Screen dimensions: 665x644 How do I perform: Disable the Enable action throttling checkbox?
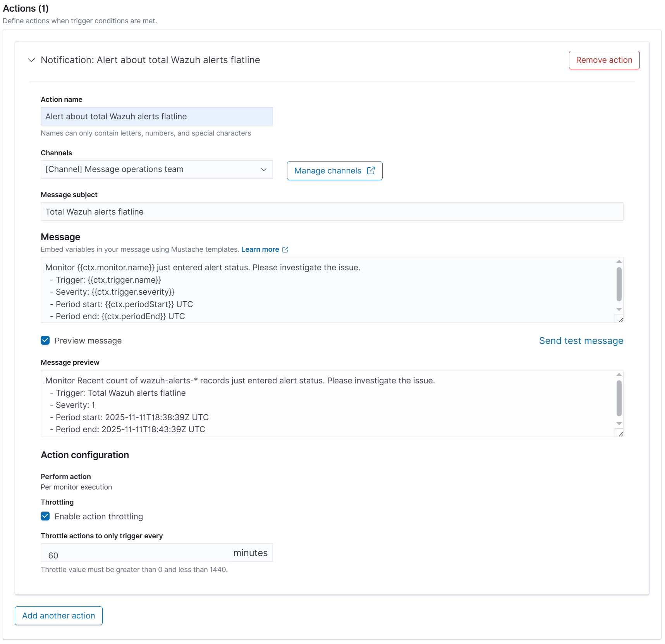(45, 516)
